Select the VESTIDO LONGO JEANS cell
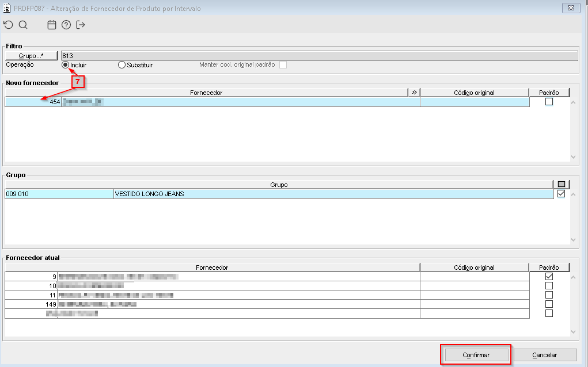 333,194
